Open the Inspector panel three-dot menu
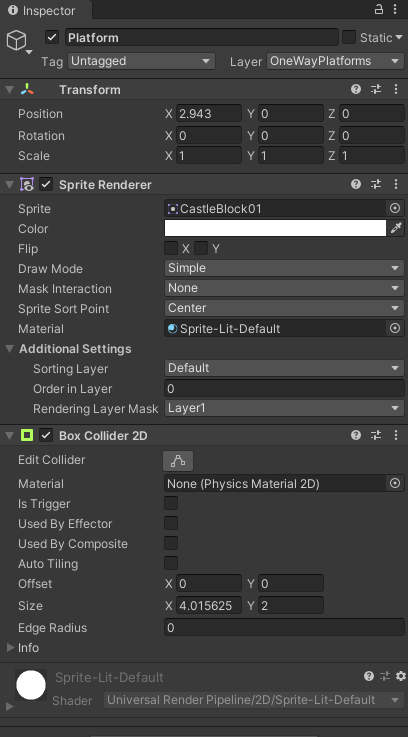Viewport: 408px width, 737px height. pyautogui.click(x=395, y=9)
